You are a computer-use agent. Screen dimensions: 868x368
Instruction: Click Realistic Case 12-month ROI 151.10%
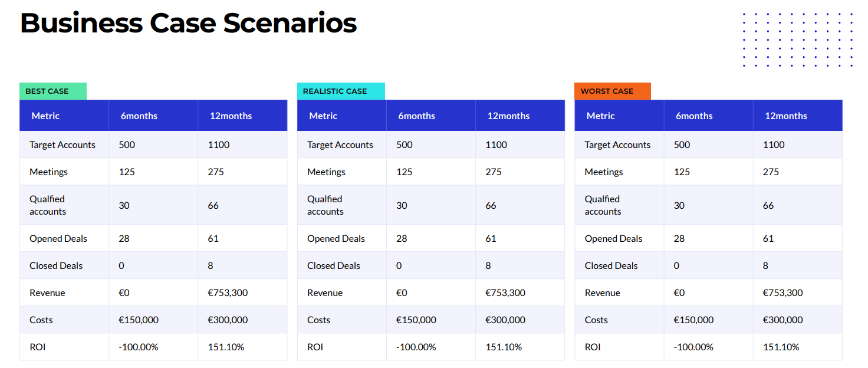point(504,347)
